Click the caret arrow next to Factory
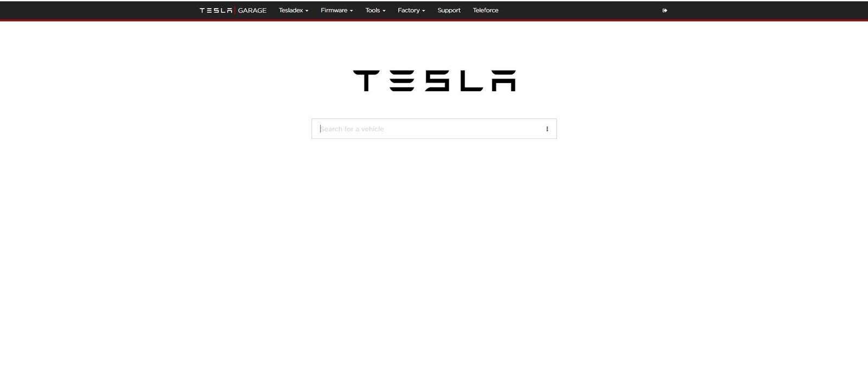This screenshot has height=370, width=868. coord(424,11)
